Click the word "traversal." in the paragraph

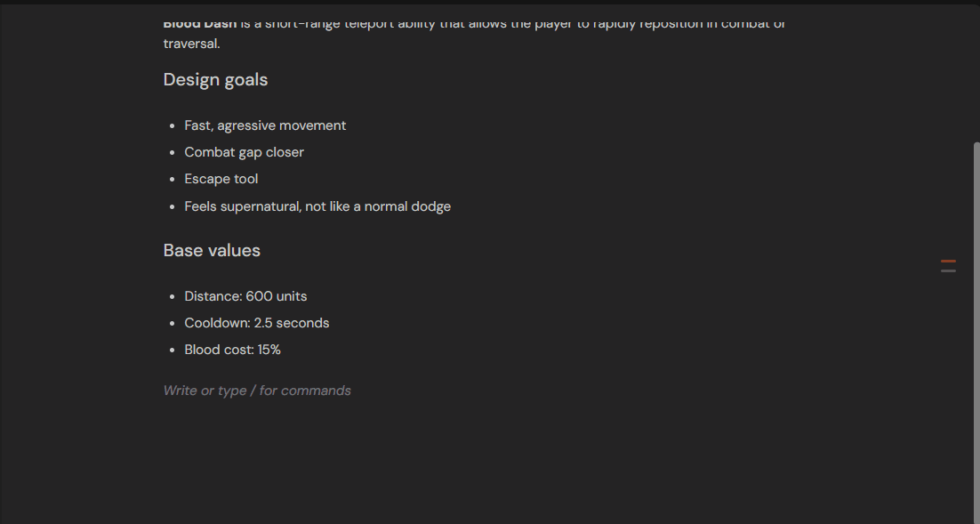191,43
